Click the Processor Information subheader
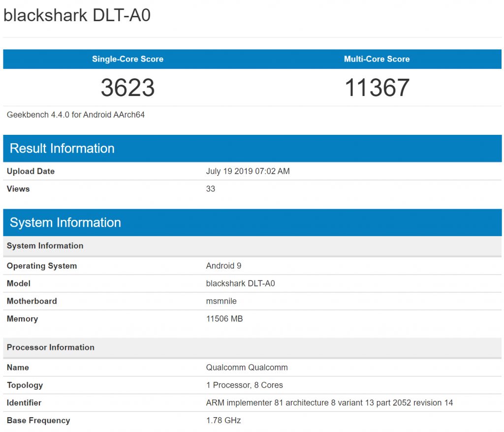 click(51, 347)
